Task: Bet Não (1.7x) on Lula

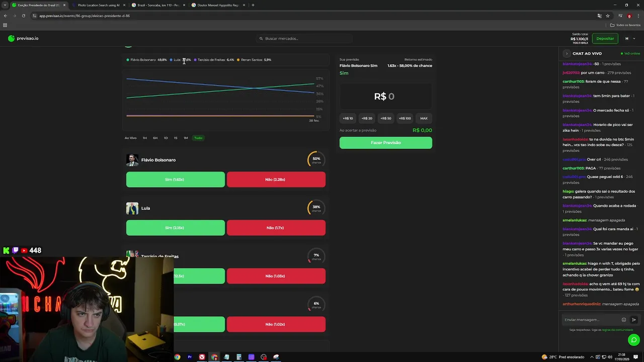Action: (276, 228)
